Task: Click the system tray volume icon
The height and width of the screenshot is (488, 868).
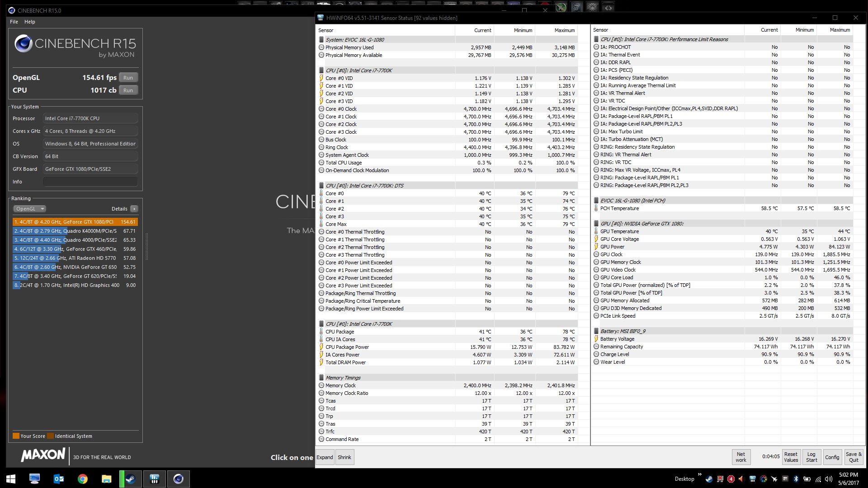Action: point(828,479)
